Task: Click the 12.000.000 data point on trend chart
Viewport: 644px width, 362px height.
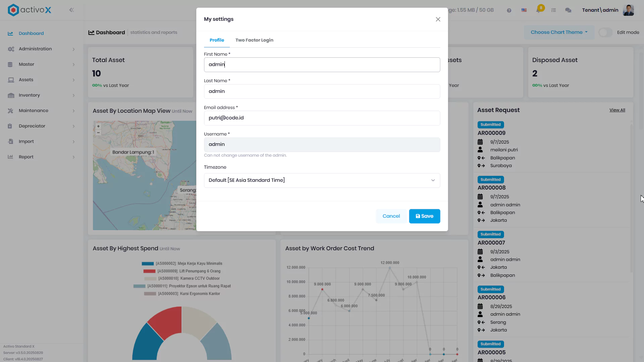Action: pyautogui.click(x=390, y=268)
